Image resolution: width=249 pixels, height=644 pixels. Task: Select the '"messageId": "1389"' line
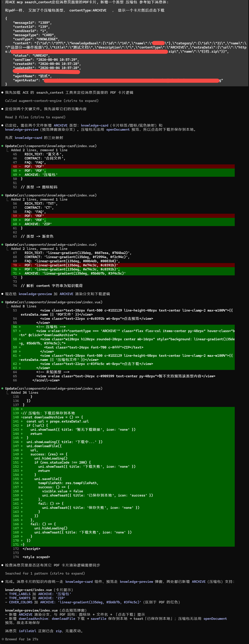click(x=32, y=23)
